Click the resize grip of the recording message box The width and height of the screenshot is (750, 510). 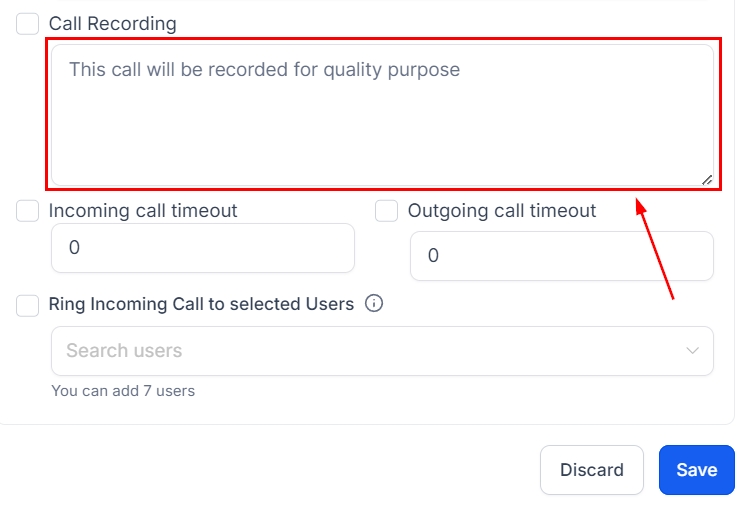click(x=706, y=180)
